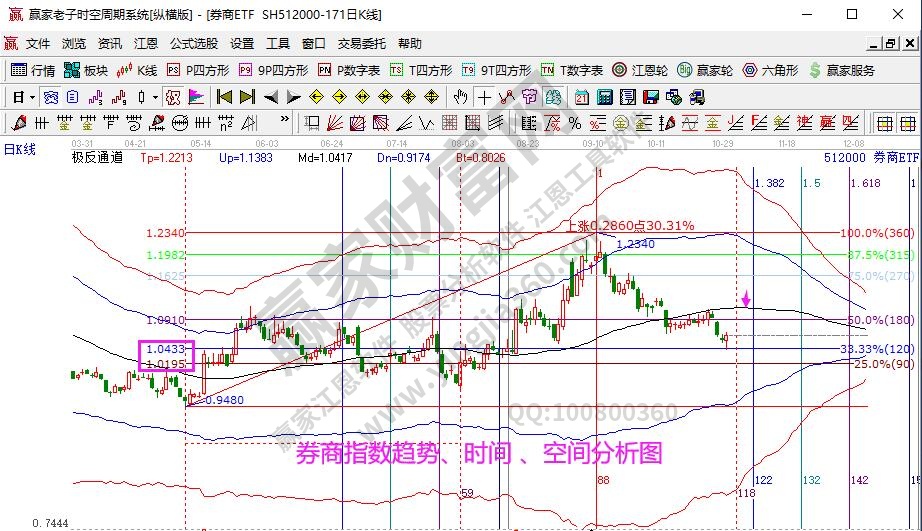The width and height of the screenshot is (922, 531).
Task: Open the 行情 market quotes view
Action: [x=33, y=70]
